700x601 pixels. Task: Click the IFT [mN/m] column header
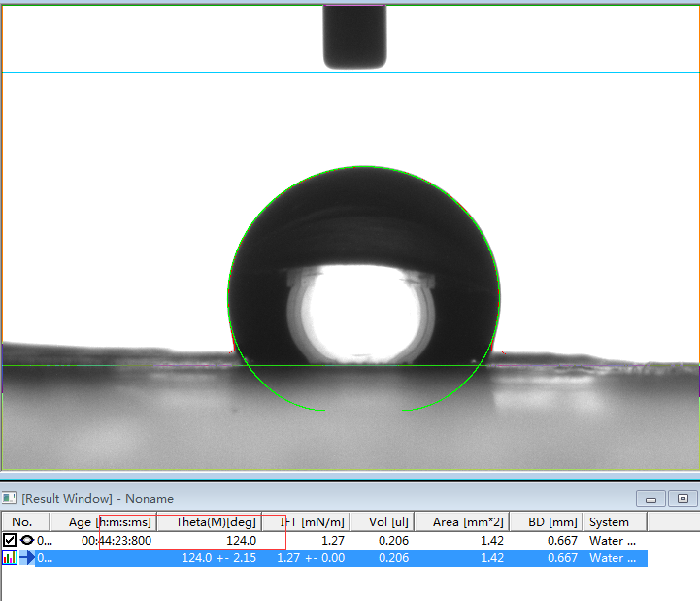313,522
